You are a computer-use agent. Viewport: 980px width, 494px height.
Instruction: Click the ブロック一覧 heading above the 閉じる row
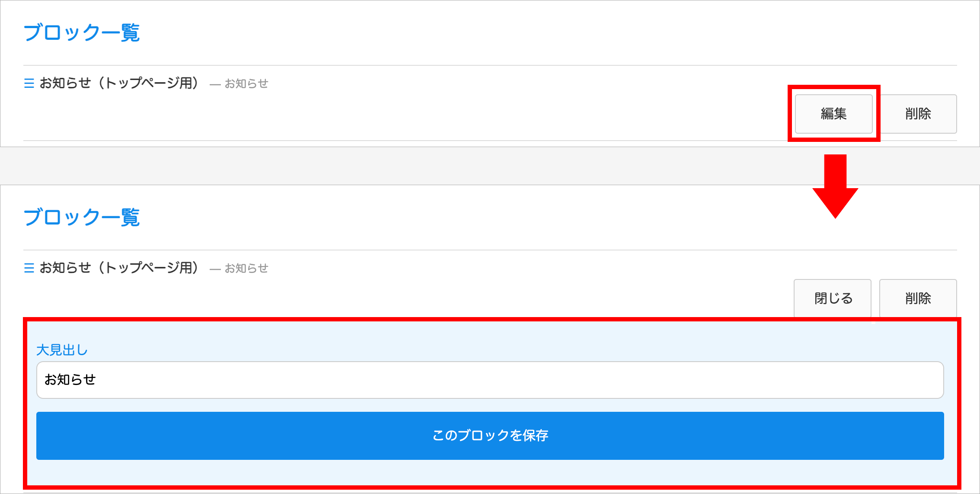click(81, 217)
